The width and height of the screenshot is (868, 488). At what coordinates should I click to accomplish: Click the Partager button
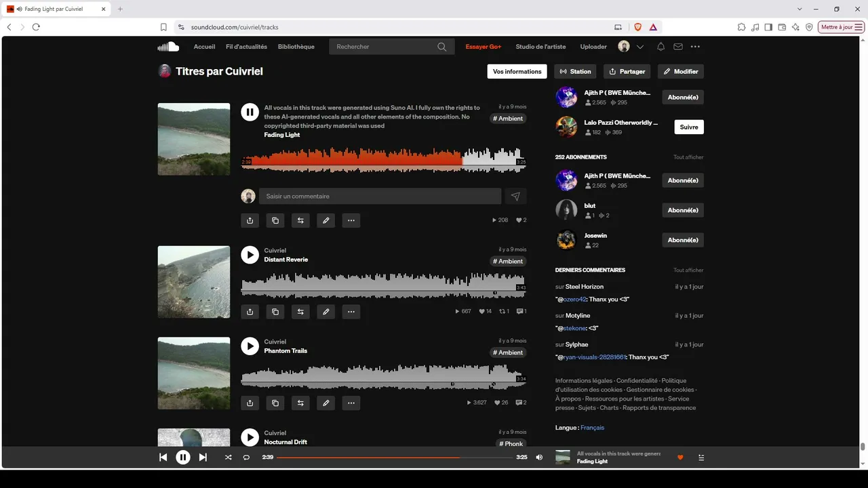click(627, 71)
